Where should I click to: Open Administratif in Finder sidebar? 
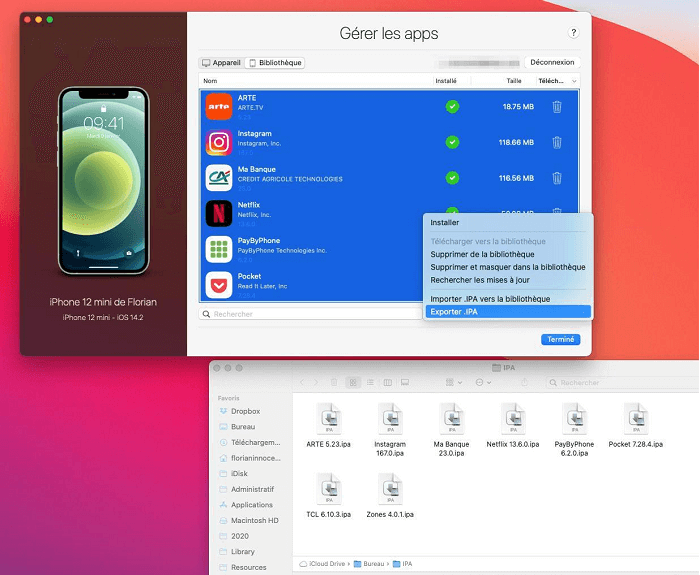pos(247,490)
